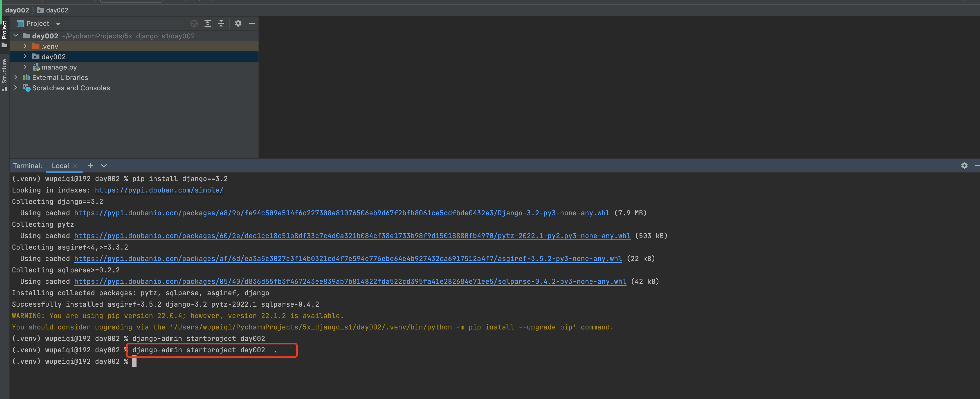Open the pypi.douban.com/simple link
Viewport: 980px width, 399px height.
pyautogui.click(x=159, y=190)
